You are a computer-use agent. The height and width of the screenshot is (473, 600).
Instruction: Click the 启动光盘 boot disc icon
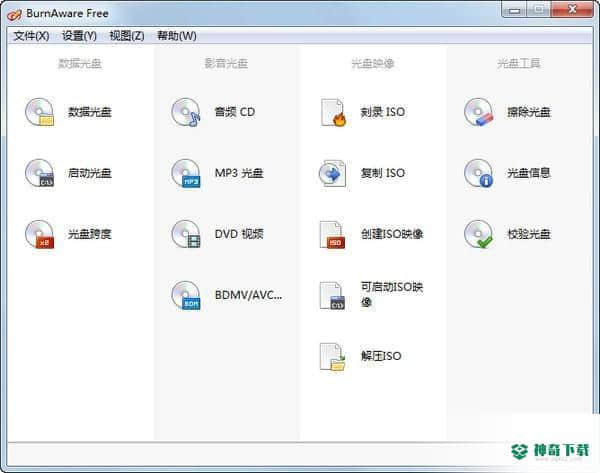tap(40, 173)
